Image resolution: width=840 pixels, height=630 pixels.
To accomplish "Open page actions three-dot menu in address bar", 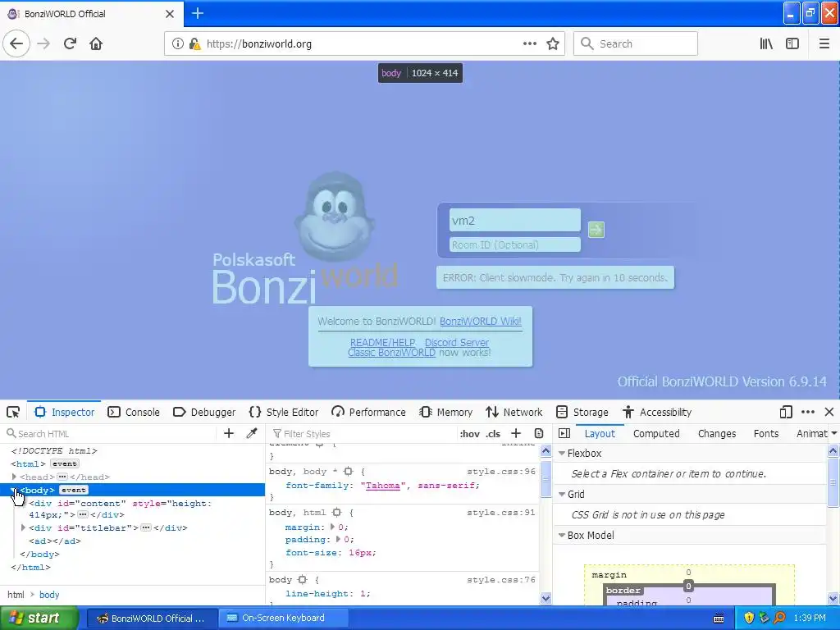I will tap(529, 44).
